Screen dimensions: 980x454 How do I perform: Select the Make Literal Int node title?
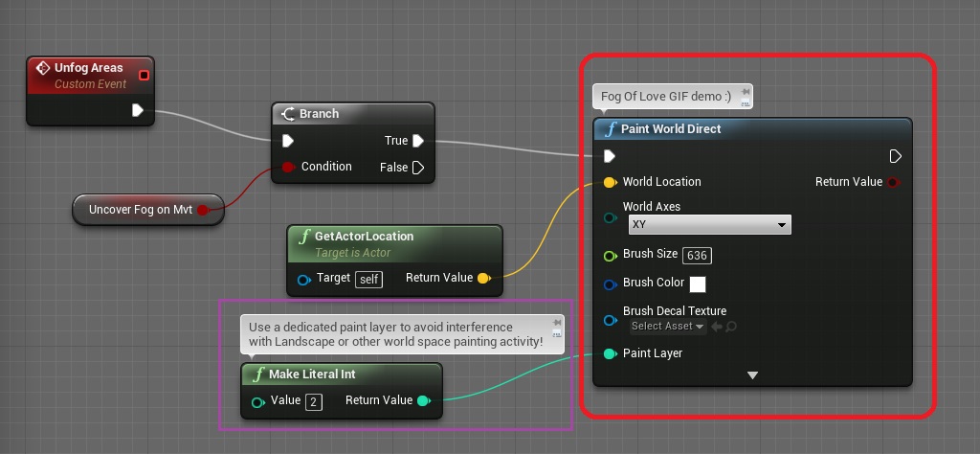coord(312,374)
